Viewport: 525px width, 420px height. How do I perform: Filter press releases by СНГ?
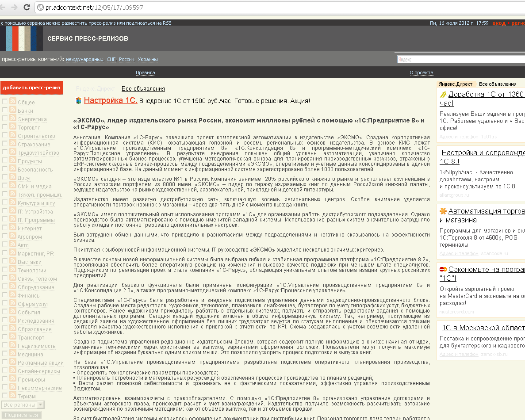coord(111,60)
